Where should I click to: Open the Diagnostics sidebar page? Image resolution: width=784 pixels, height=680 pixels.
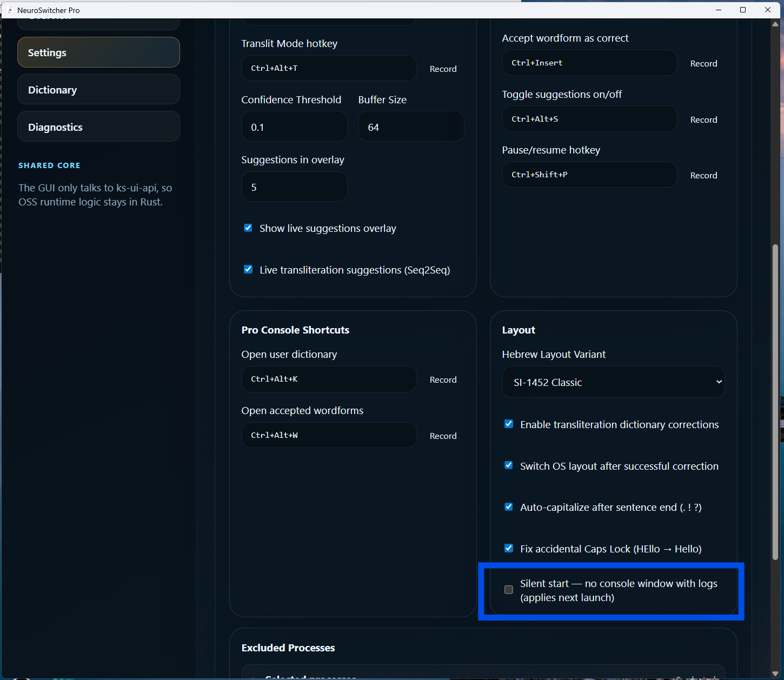(98, 127)
